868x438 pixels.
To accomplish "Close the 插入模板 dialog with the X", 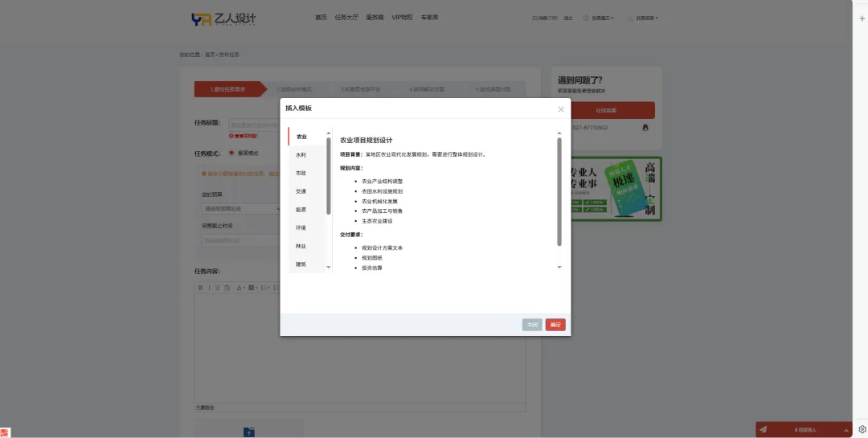I will coord(561,109).
